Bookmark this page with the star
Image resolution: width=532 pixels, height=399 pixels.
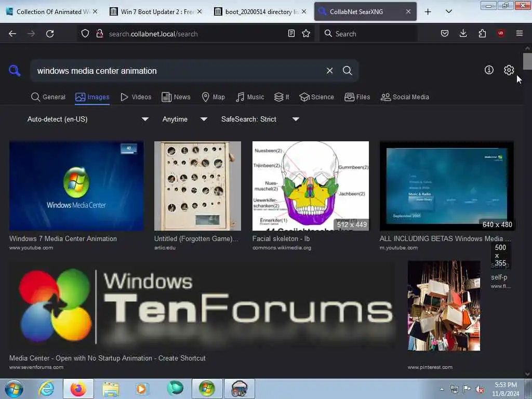click(x=306, y=33)
